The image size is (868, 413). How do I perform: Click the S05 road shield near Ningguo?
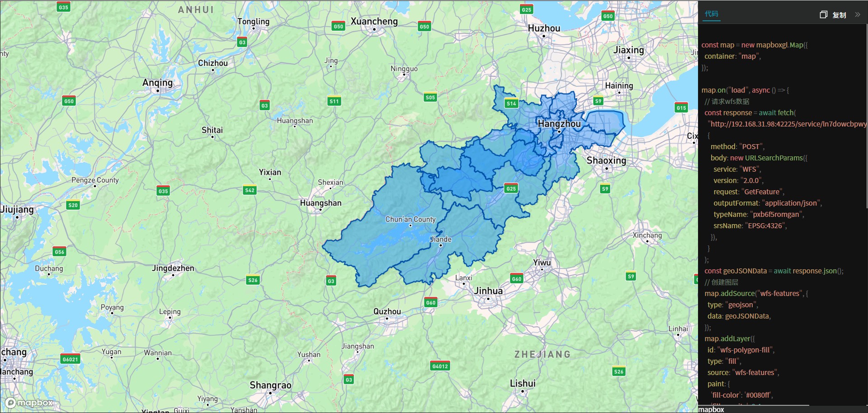[x=430, y=97]
